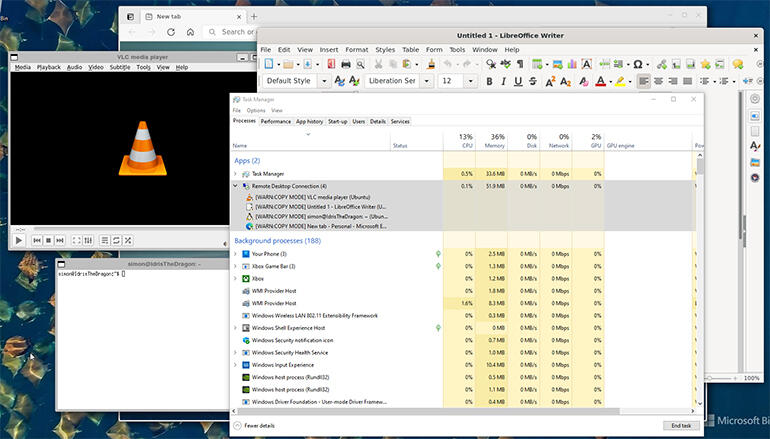This screenshot has height=439, width=770.
Task: Expand the Task Manager app row
Action: point(235,174)
